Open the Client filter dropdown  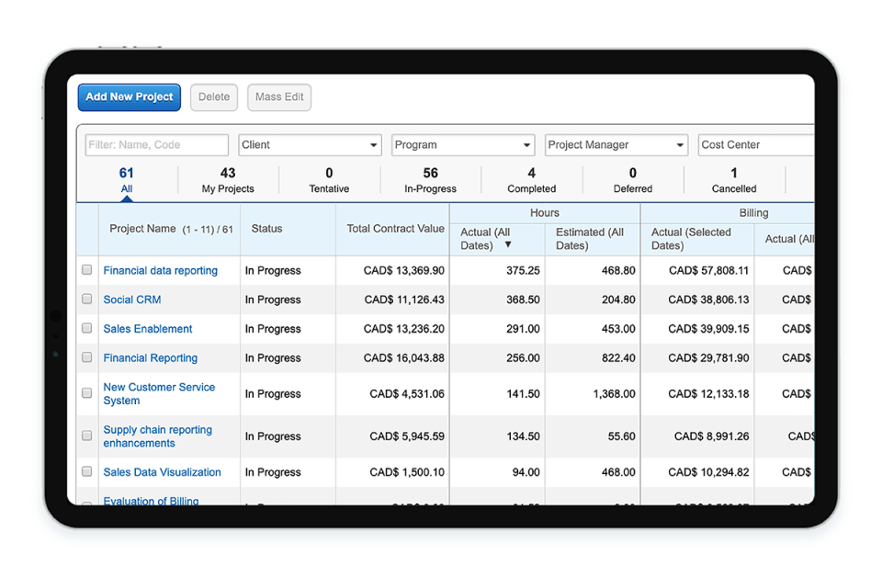point(309,144)
